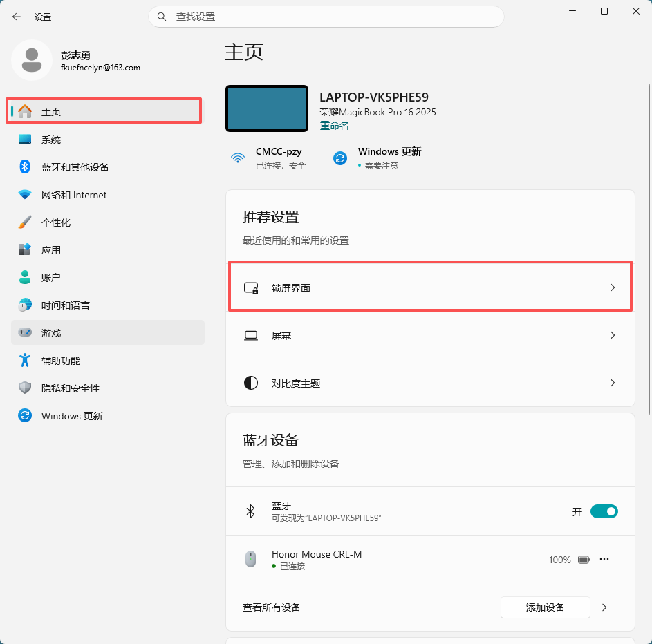Click the 荣耀MagicBook Pro 16 2025 text
This screenshot has height=644, width=652.
378,112
